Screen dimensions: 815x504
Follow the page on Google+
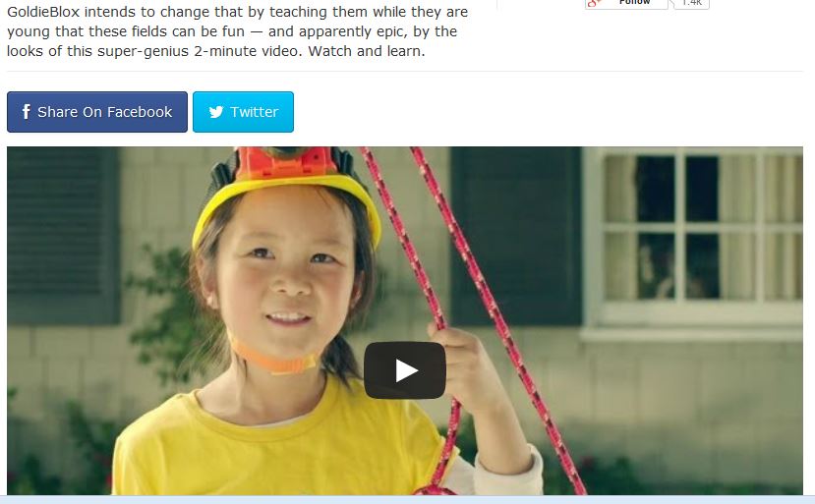click(626, 4)
